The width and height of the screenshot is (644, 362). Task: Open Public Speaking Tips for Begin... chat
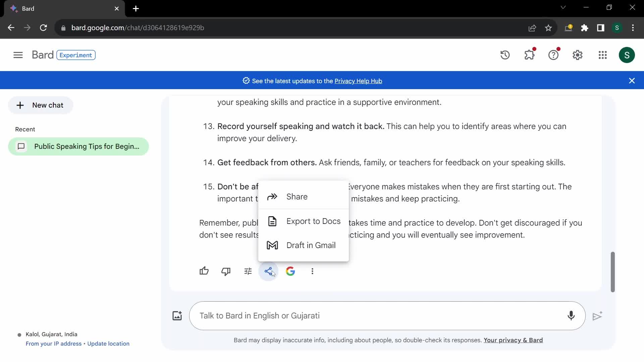click(78, 146)
